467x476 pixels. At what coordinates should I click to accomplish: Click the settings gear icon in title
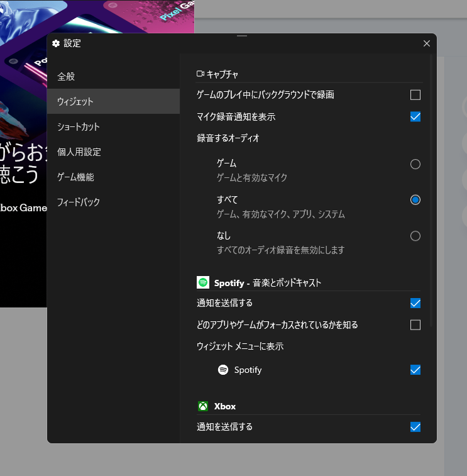[x=56, y=43]
